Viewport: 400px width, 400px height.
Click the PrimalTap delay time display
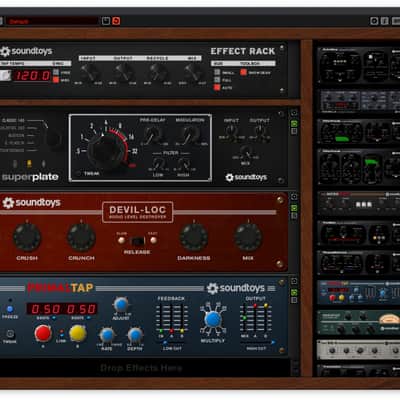(x=62, y=309)
